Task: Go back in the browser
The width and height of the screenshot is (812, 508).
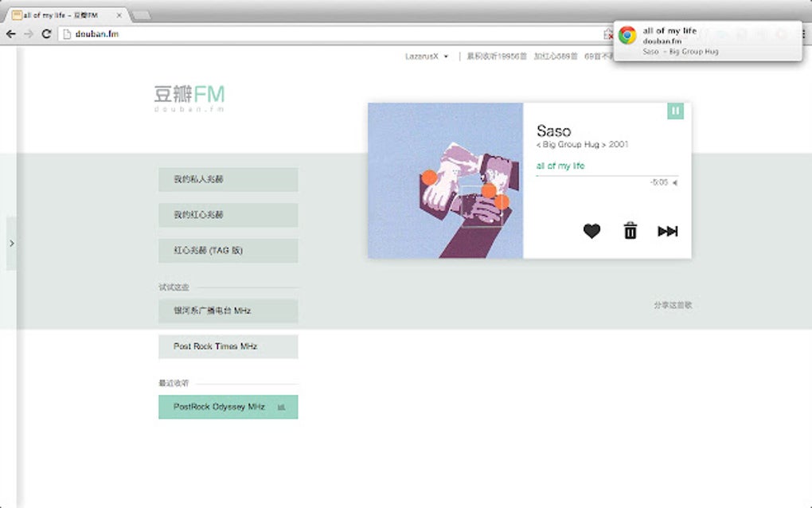Action: (11, 33)
